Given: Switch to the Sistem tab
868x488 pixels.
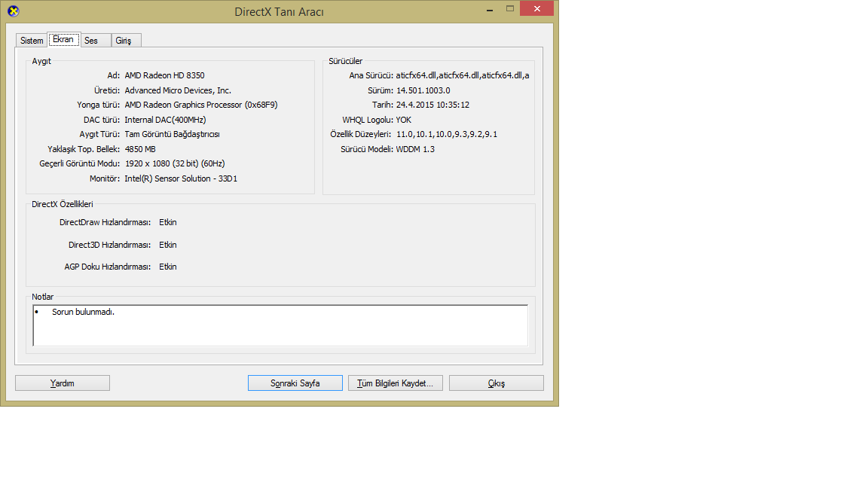Looking at the screenshot, I should coord(32,41).
